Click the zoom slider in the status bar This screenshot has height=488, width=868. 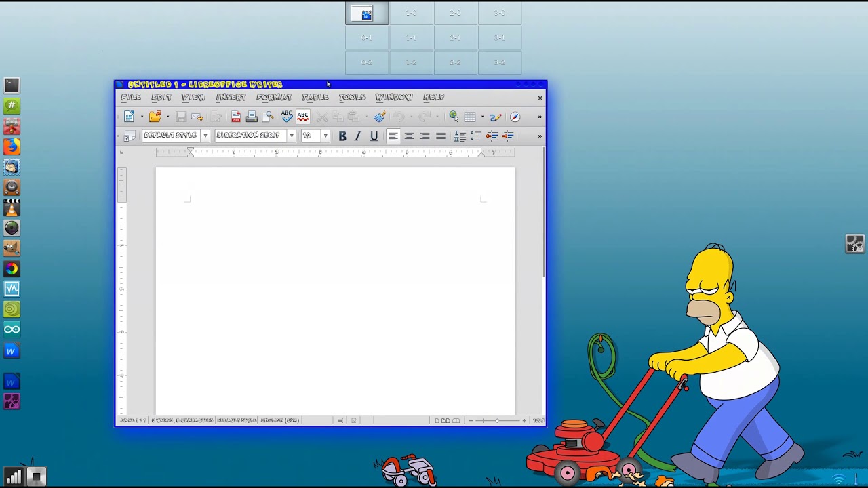(497, 421)
